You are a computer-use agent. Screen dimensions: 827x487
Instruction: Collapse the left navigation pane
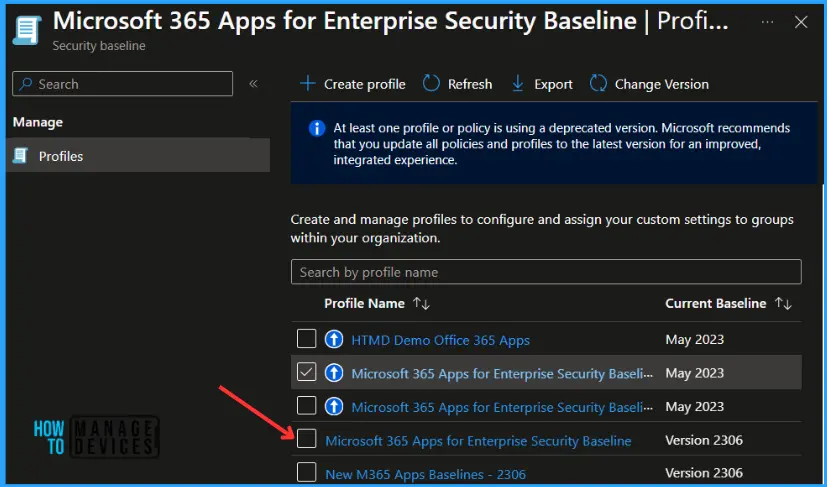(x=253, y=84)
